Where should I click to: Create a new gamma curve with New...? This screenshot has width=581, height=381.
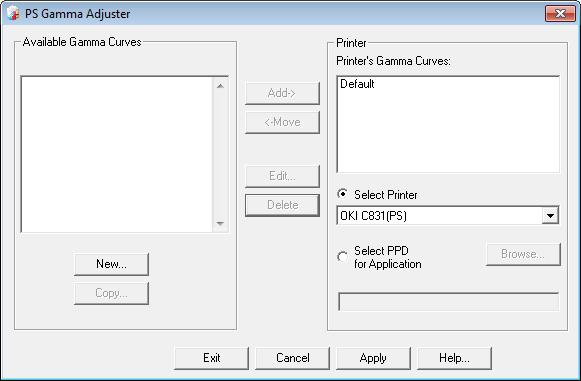111,264
